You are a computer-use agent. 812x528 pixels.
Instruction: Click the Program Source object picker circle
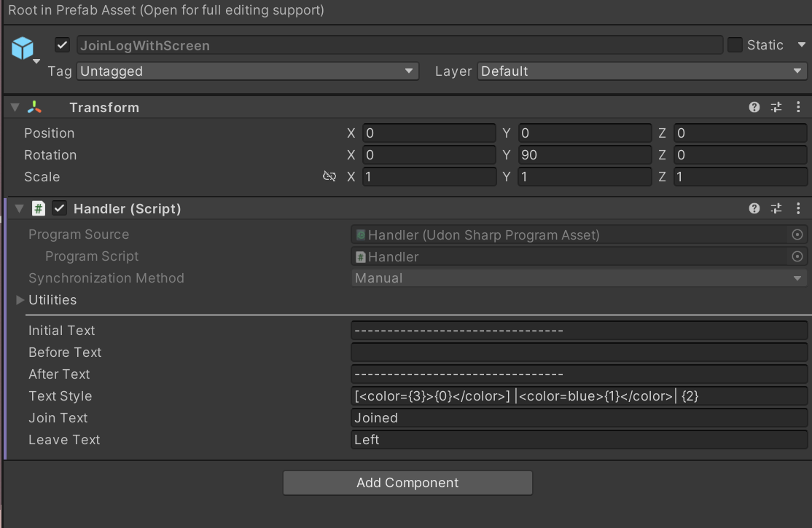tap(797, 235)
